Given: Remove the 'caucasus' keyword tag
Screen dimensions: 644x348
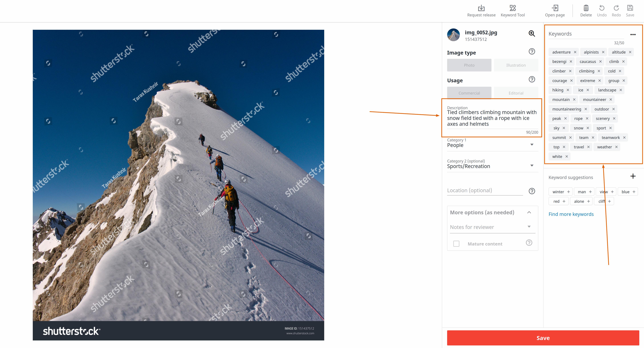Looking at the screenshot, I should [600, 62].
